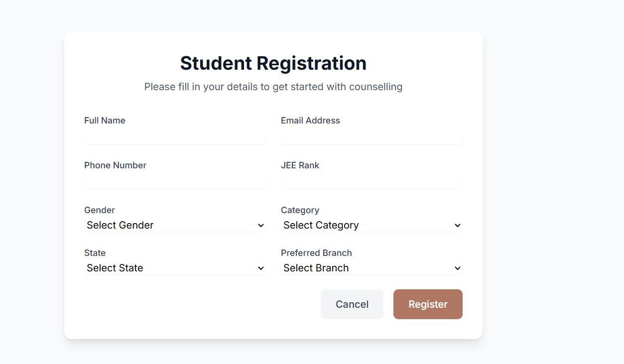Click the chevron arrow on Category select
Image resolution: width=624 pixels, height=364 pixels.
pos(458,226)
